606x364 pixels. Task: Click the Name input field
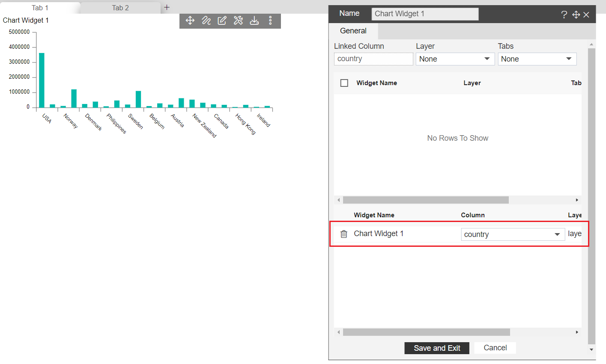[425, 14]
